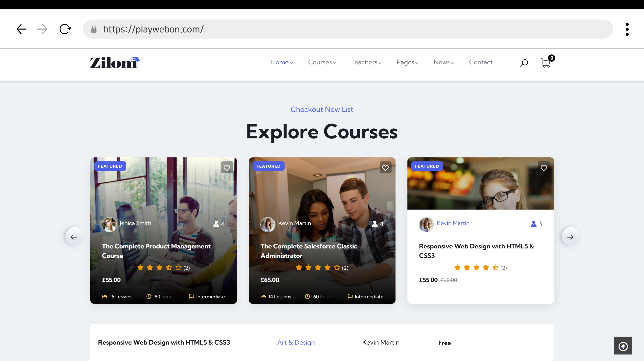Open the Pages dropdown menu

[x=407, y=62]
